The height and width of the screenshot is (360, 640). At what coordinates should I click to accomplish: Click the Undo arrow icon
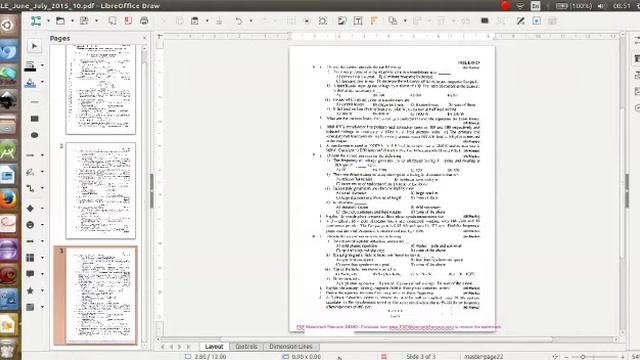pyautogui.click(x=239, y=21)
